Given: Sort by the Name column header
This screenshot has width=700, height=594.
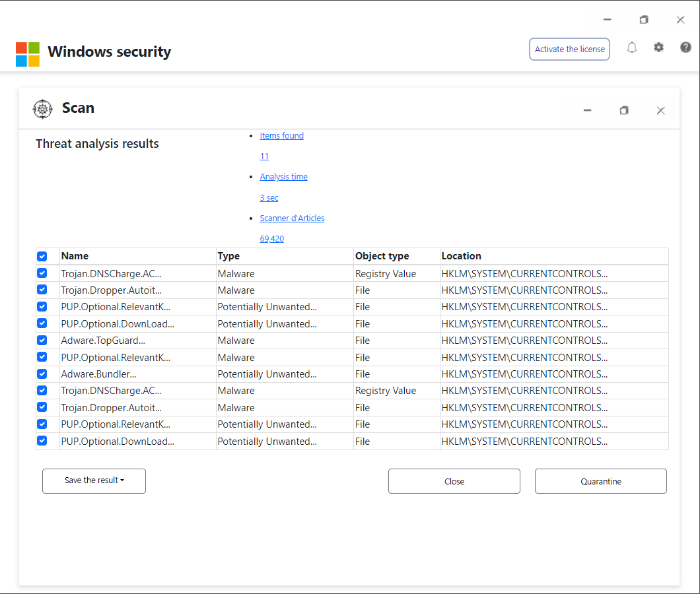Looking at the screenshot, I should click(x=75, y=256).
